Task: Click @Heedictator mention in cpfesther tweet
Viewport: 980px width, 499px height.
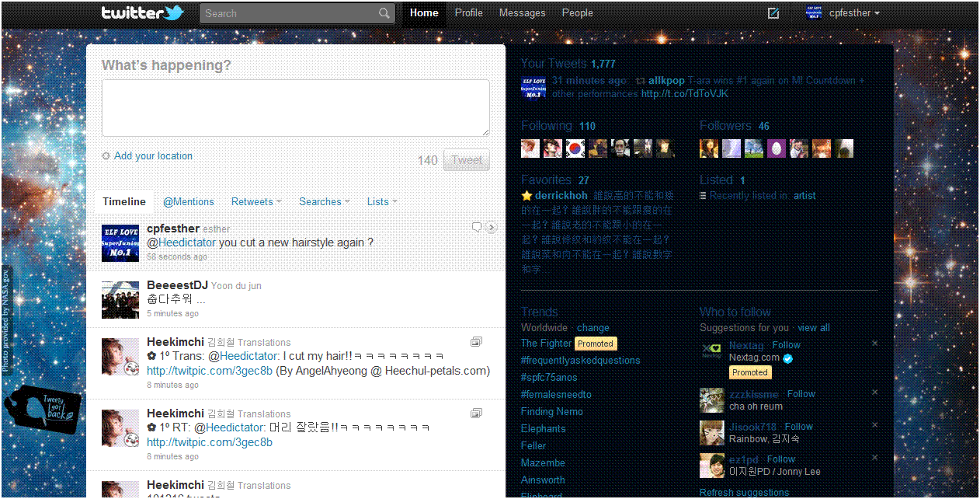Action: click(x=182, y=243)
